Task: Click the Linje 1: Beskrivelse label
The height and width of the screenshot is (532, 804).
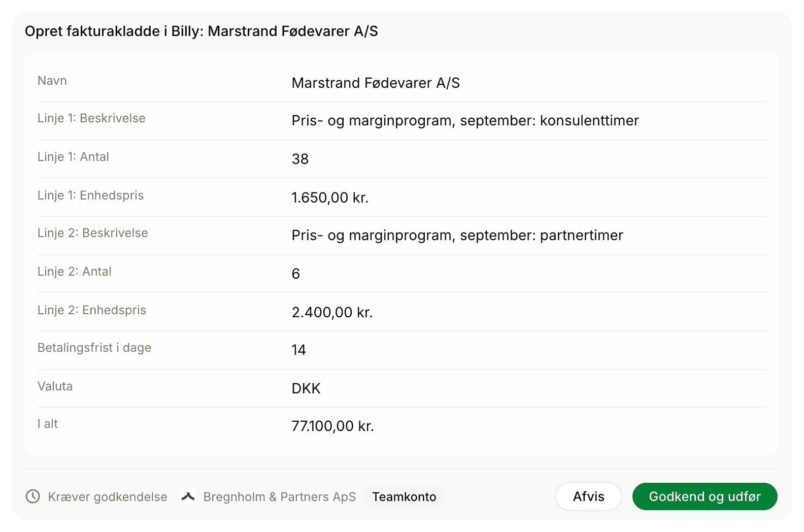Action: [x=91, y=118]
